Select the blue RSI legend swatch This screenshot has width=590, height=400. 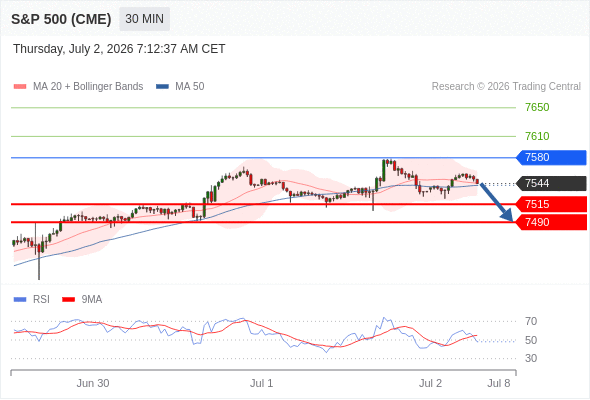click(20, 300)
